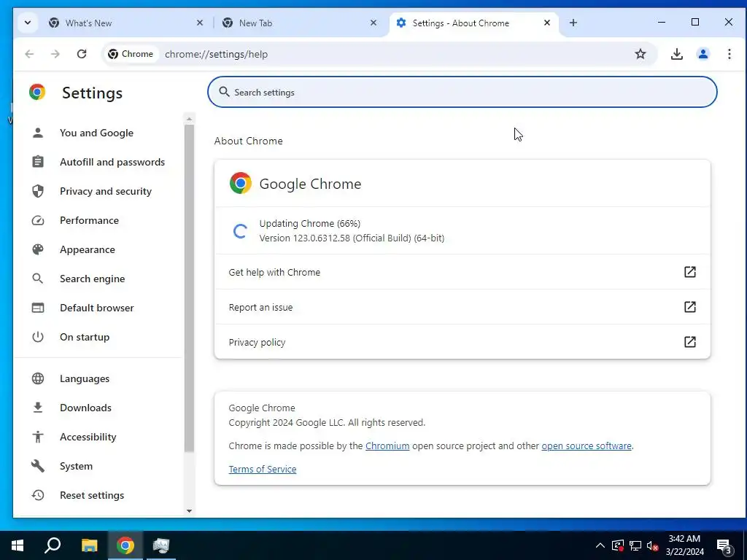This screenshot has height=560, width=747.
Task: Click the power icon beside On startup
Action: 38,337
